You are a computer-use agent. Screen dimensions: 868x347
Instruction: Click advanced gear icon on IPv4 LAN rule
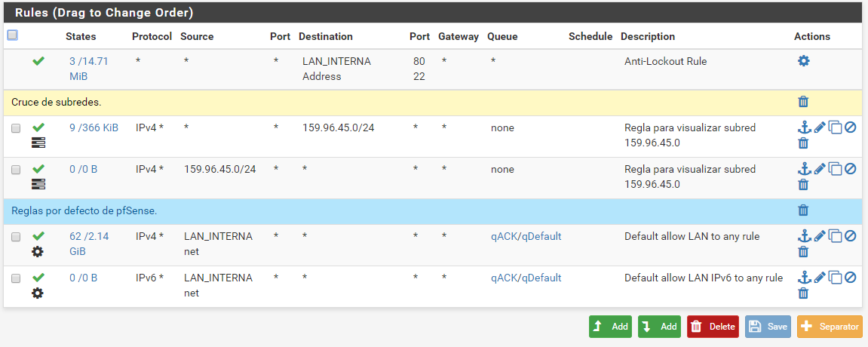click(38, 252)
